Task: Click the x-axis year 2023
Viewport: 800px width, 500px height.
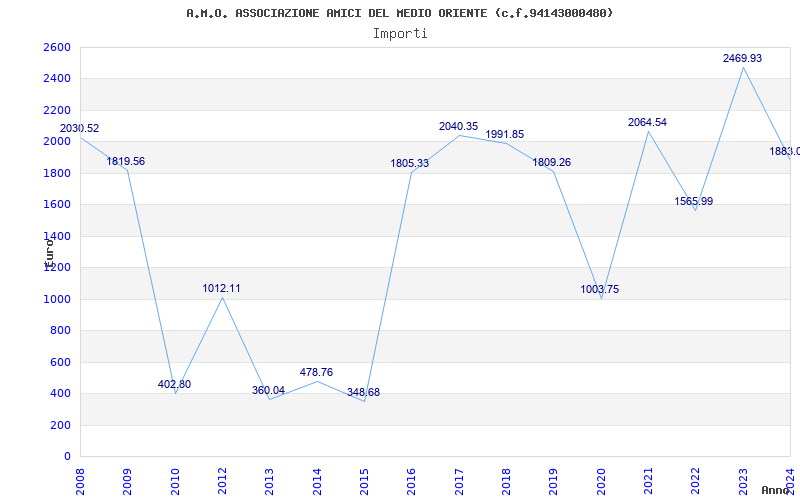Action: [x=744, y=481]
